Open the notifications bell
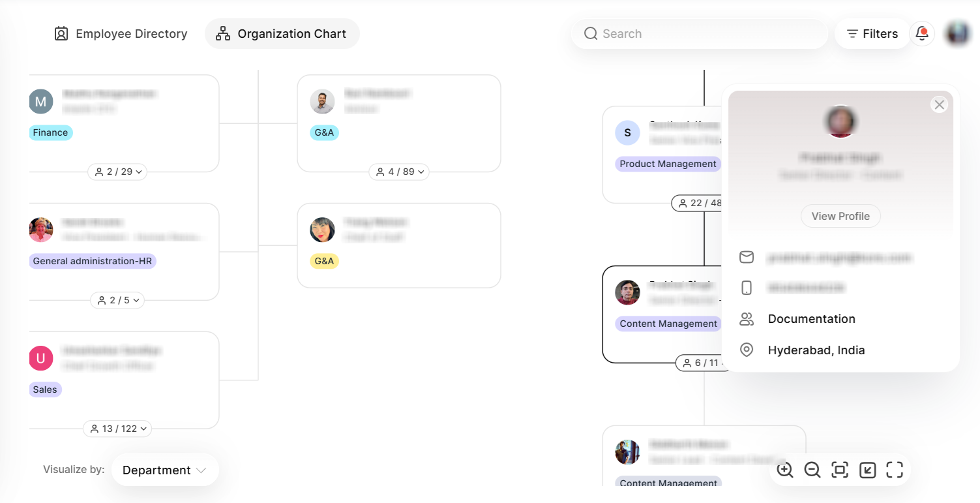 922,33
